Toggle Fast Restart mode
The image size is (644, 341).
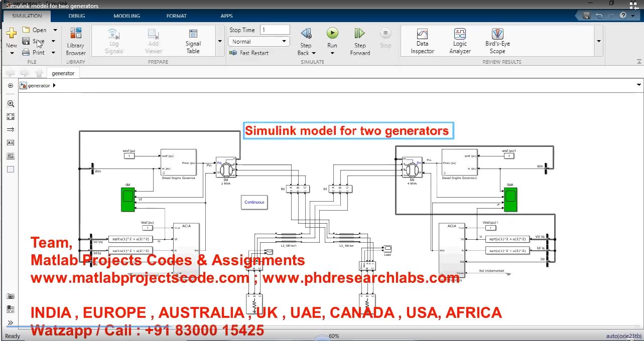(x=249, y=53)
